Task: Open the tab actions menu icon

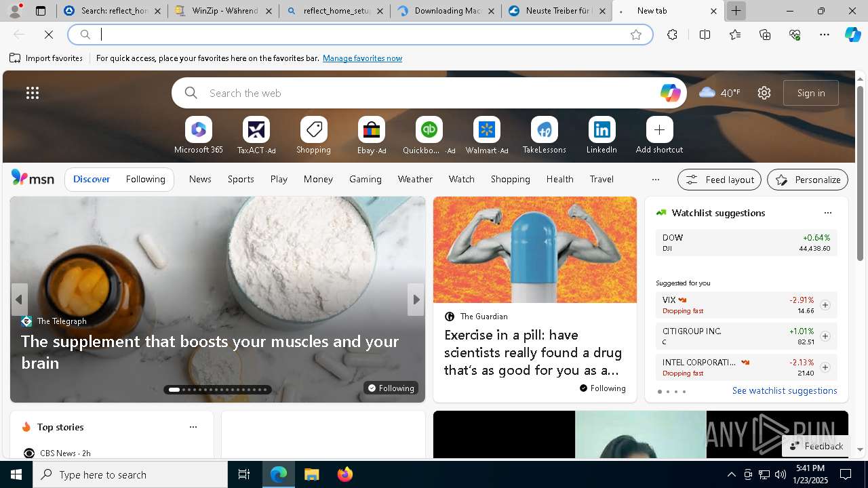Action: point(41,11)
